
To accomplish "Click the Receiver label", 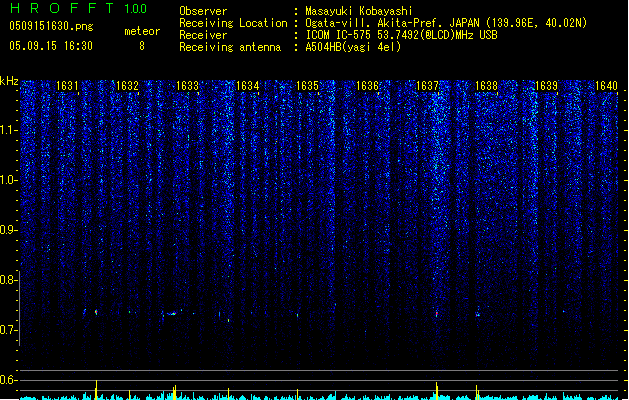I will point(203,35).
